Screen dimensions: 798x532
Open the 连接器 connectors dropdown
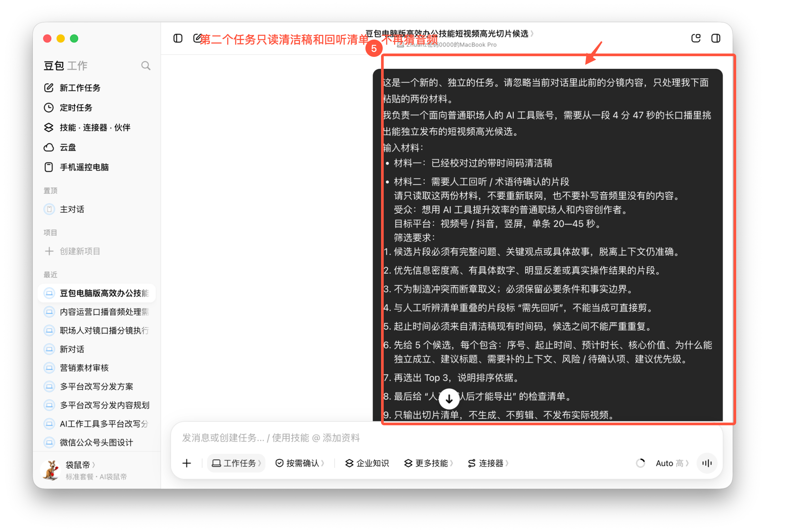click(x=488, y=463)
